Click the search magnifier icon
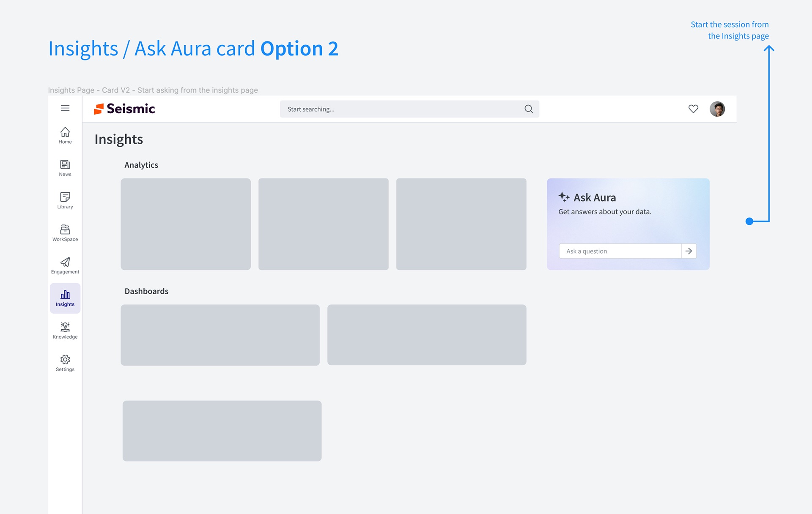The width and height of the screenshot is (812, 514). [529, 109]
